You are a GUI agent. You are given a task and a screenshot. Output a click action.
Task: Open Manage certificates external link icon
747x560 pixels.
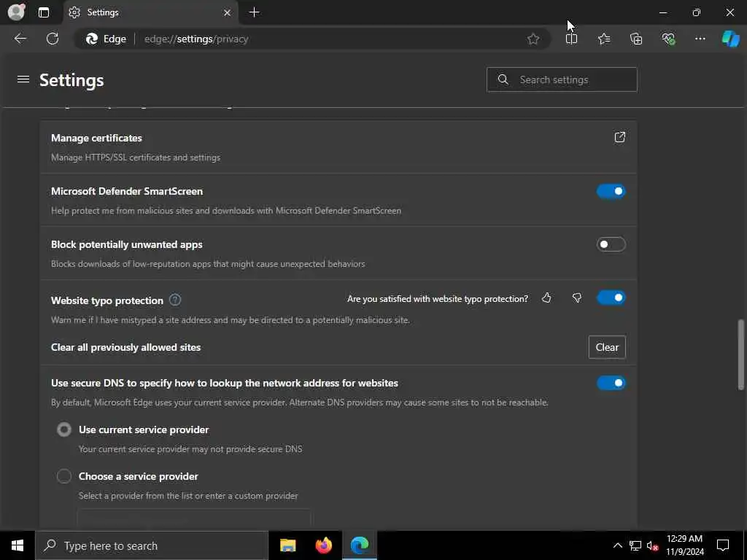619,138
